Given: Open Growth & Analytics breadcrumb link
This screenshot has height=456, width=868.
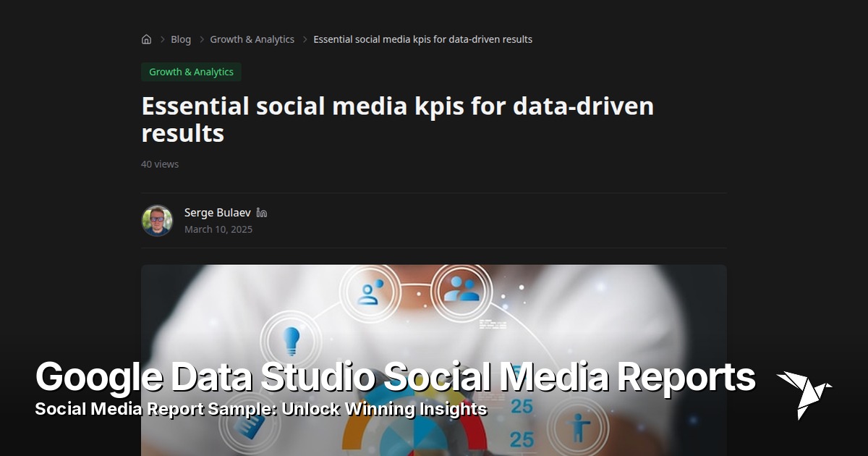Looking at the screenshot, I should (x=252, y=39).
